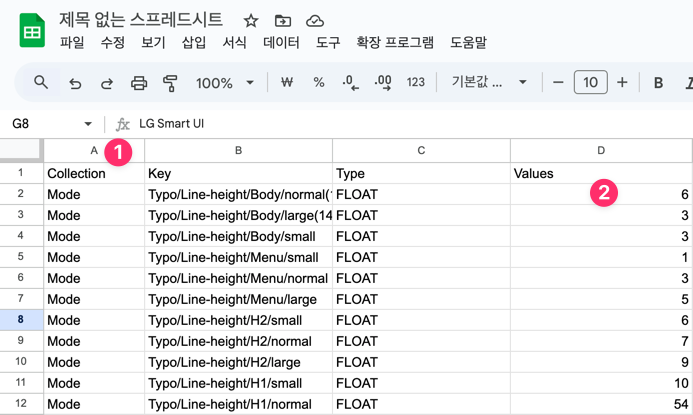Click the font size field showing 10

[x=590, y=83]
